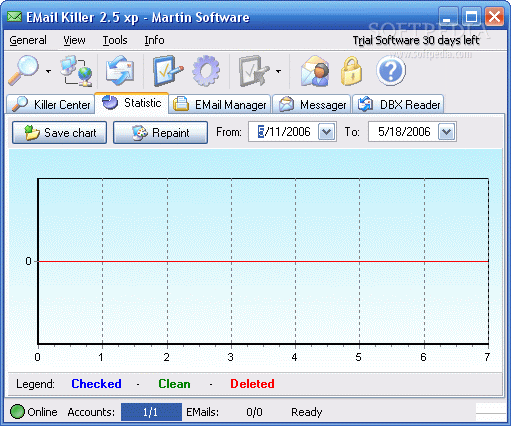The width and height of the screenshot is (511, 426).
Task: Switch to the DBX Reader tab
Action: point(398,105)
